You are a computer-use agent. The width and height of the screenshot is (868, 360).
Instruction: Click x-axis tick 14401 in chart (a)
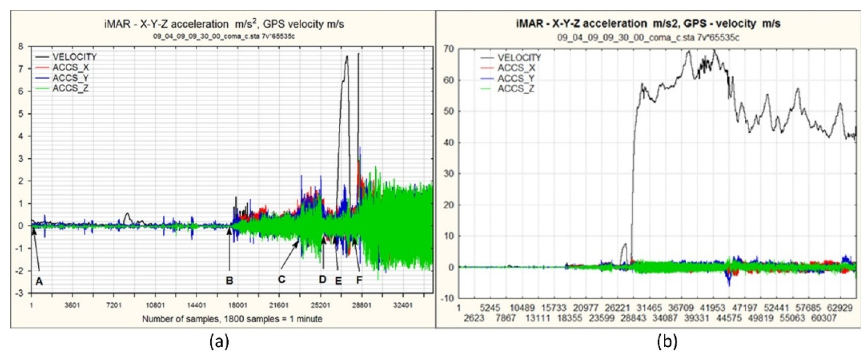[196, 306]
